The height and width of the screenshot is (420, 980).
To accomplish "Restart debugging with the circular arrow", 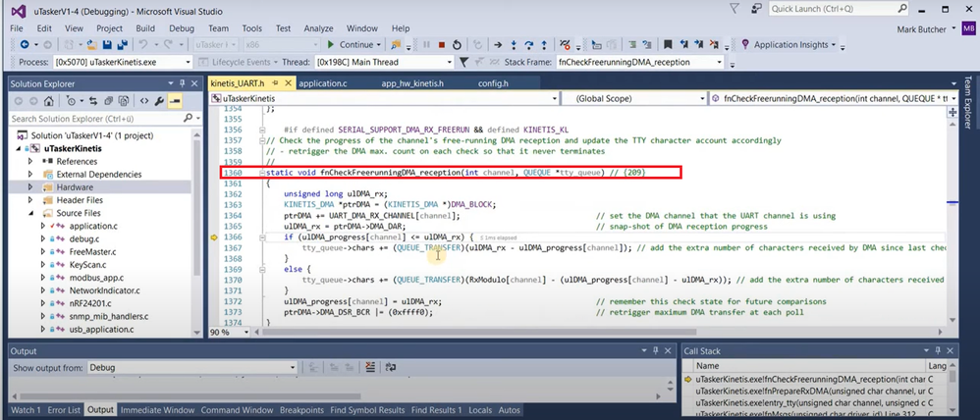I will pos(457,45).
